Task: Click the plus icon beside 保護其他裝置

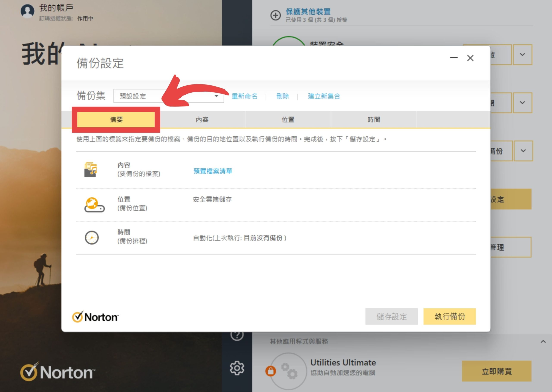Action: (275, 15)
